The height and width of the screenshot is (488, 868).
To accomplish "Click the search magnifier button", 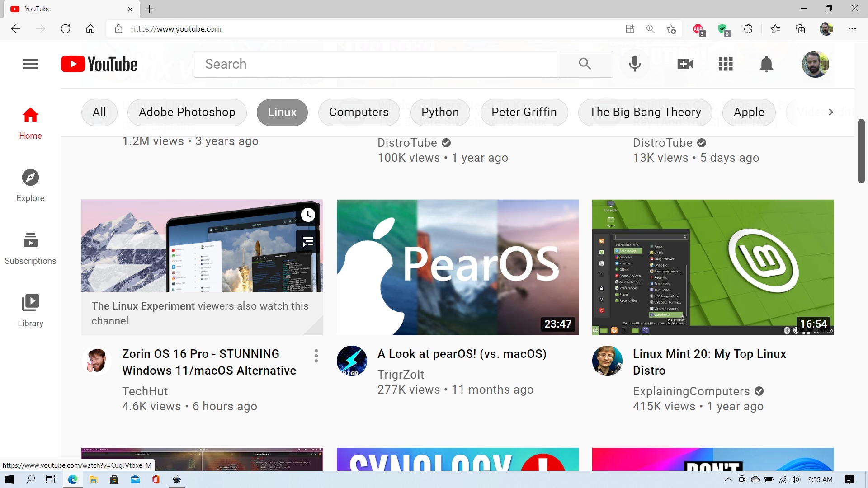I will pos(585,64).
